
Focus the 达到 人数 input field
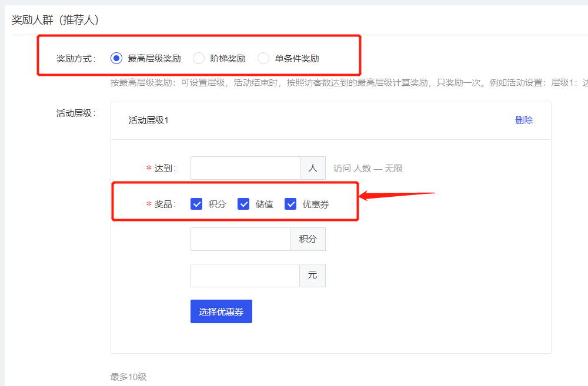pos(245,168)
